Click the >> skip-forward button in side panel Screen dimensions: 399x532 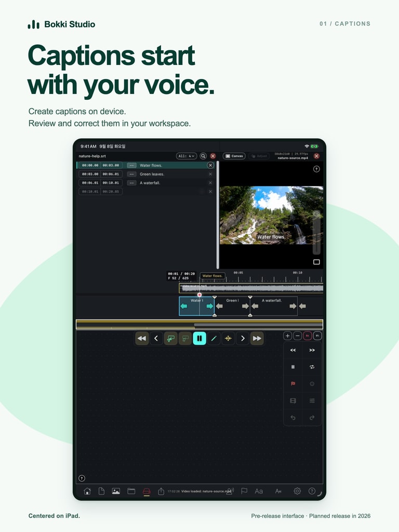[x=312, y=350]
